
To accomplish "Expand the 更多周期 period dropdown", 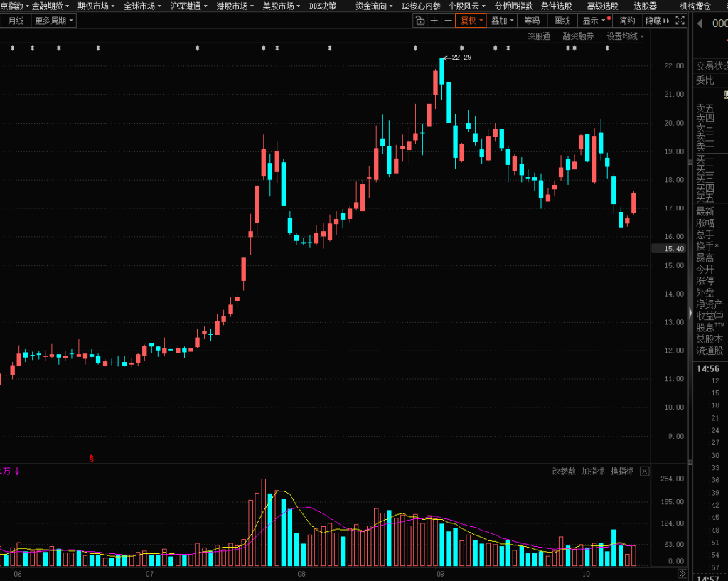I will [x=54, y=21].
